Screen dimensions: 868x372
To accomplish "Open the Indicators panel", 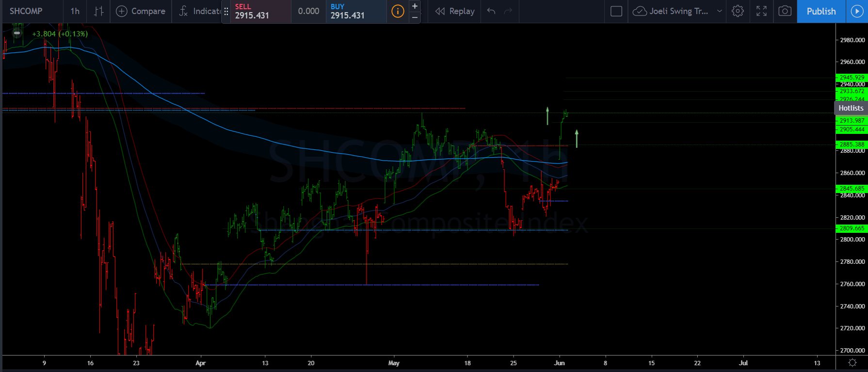I will coord(200,11).
